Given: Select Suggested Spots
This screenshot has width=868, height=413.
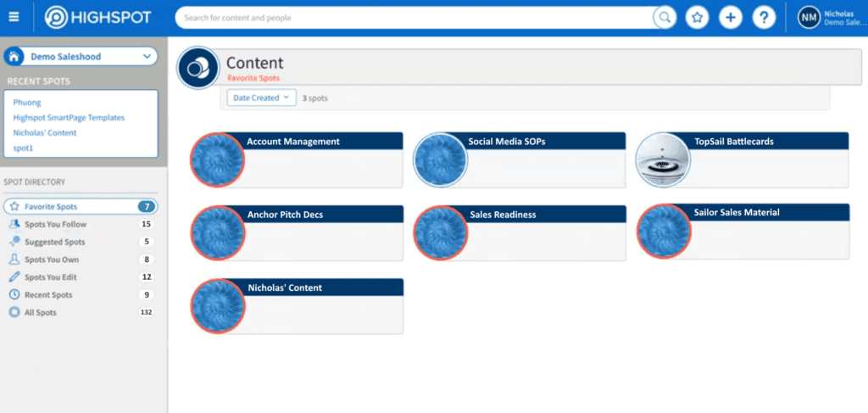Looking at the screenshot, I should 55,242.
